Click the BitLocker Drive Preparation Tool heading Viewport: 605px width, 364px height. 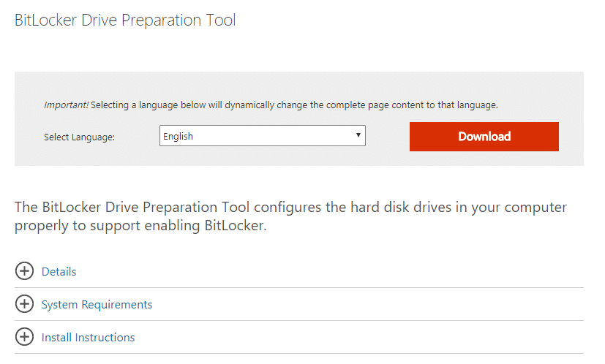click(x=125, y=20)
